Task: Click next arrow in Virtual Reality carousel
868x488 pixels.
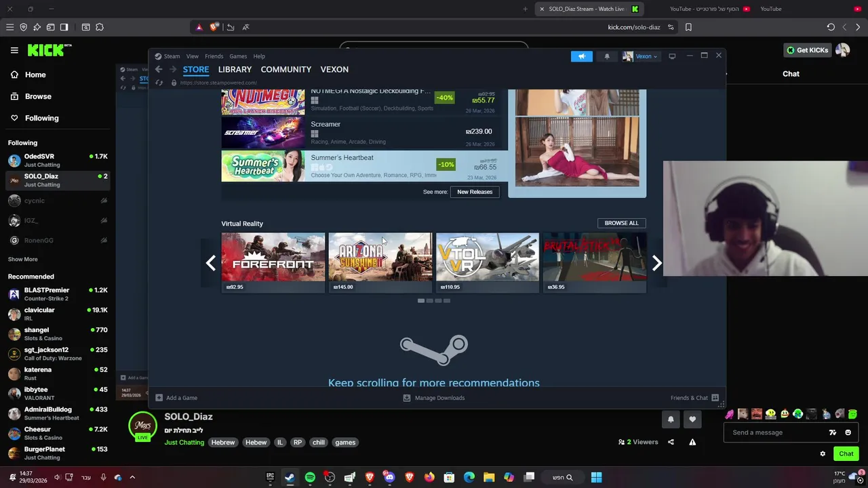Action: point(656,263)
